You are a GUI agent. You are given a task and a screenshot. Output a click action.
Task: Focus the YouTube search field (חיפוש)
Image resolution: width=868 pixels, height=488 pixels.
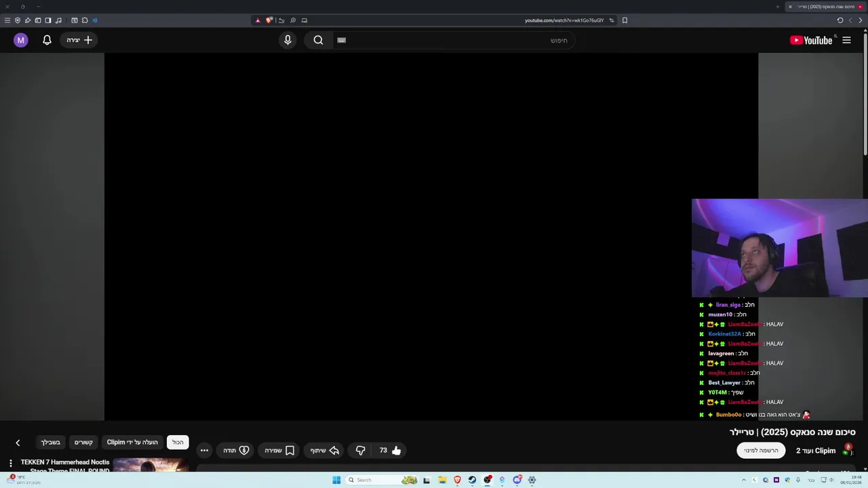pos(454,40)
